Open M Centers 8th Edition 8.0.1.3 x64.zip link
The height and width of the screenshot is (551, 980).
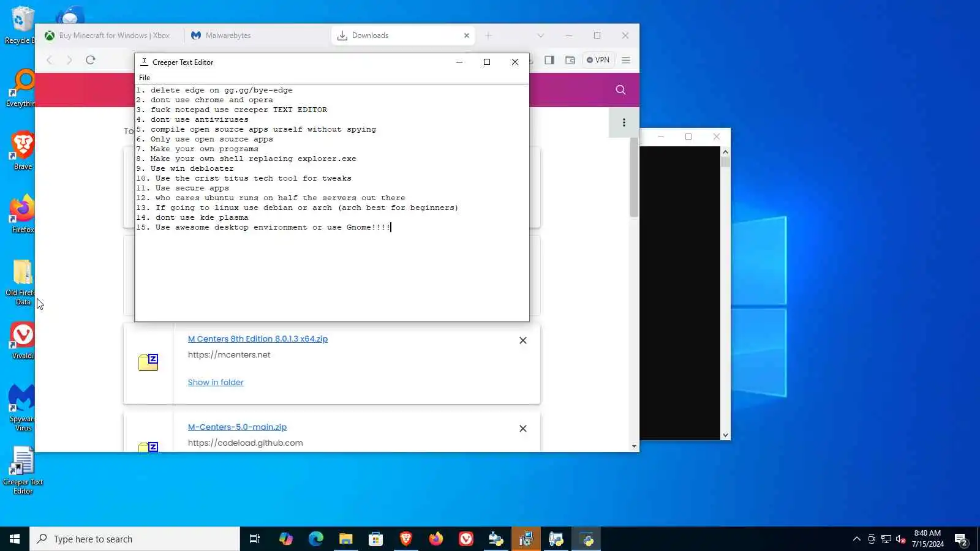click(x=258, y=339)
